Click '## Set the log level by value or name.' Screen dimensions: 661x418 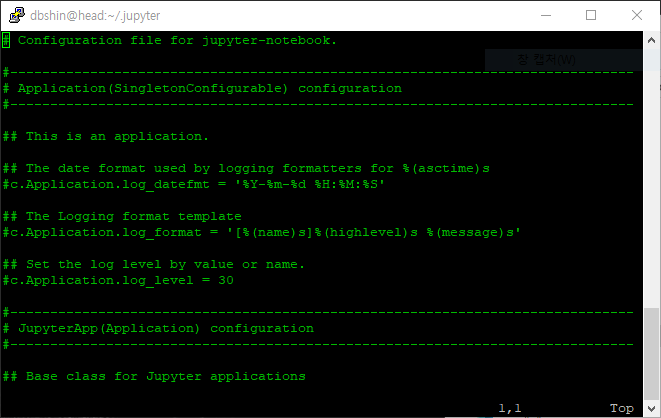[x=153, y=265]
